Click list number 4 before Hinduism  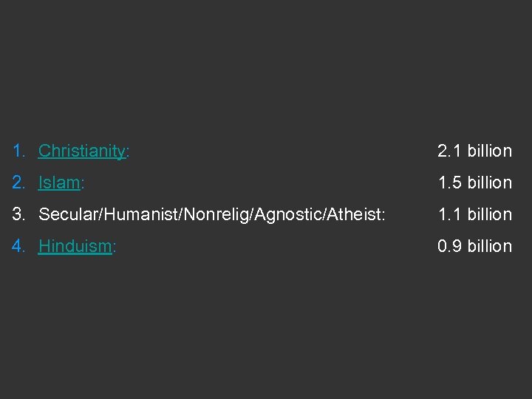point(19,246)
